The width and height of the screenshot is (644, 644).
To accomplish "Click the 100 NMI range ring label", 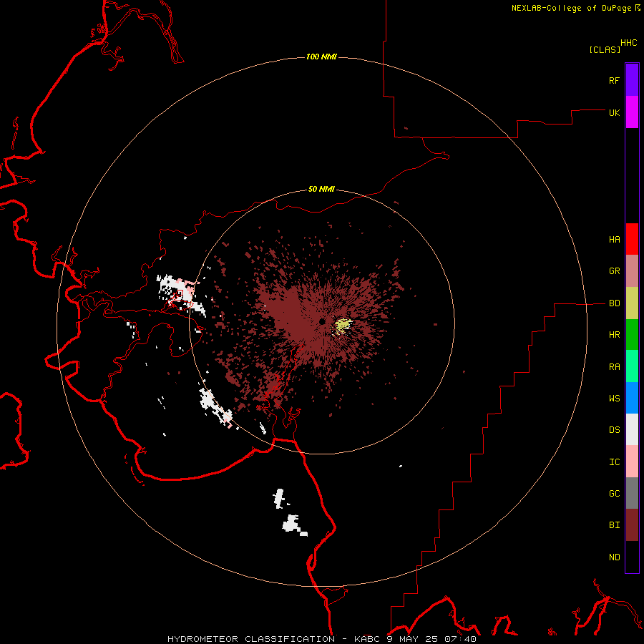I will [x=321, y=57].
